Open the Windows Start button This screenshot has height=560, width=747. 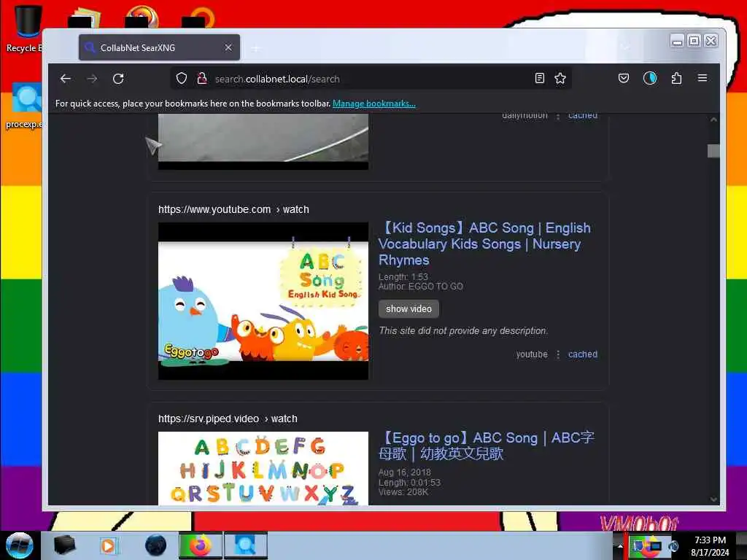(20, 545)
